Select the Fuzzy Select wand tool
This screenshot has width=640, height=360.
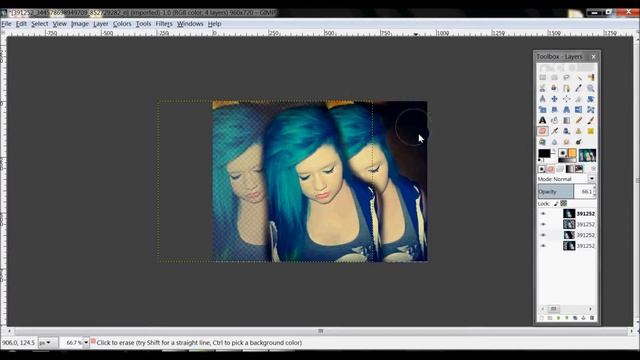(x=578, y=77)
